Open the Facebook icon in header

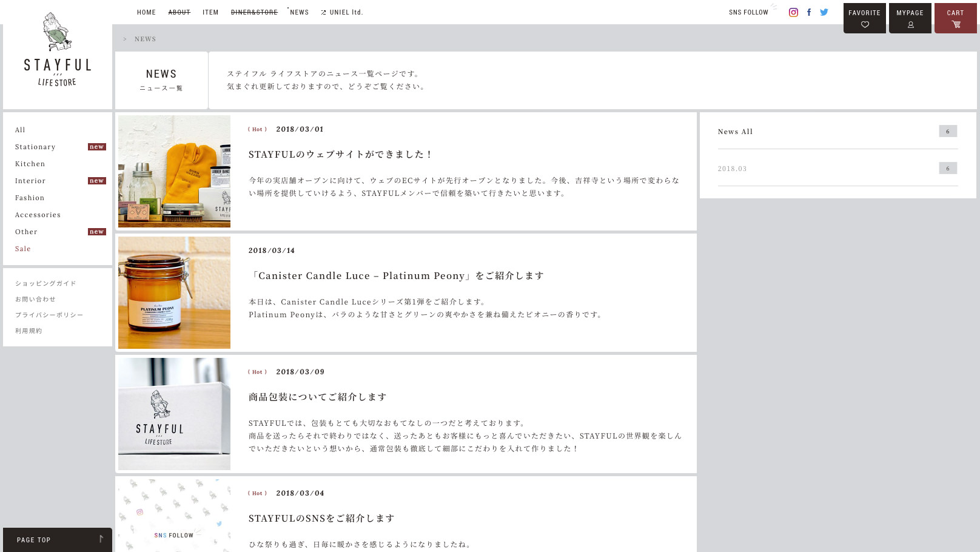tap(809, 12)
